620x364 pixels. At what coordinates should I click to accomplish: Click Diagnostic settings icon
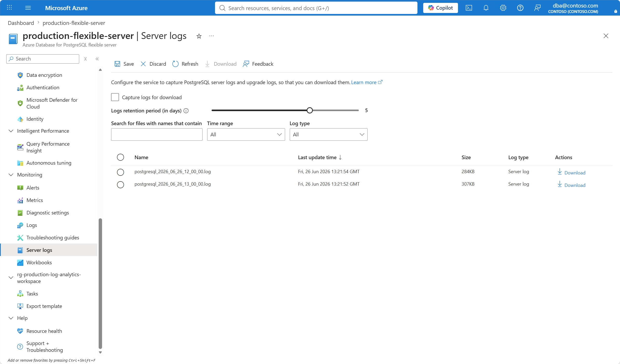pos(20,213)
